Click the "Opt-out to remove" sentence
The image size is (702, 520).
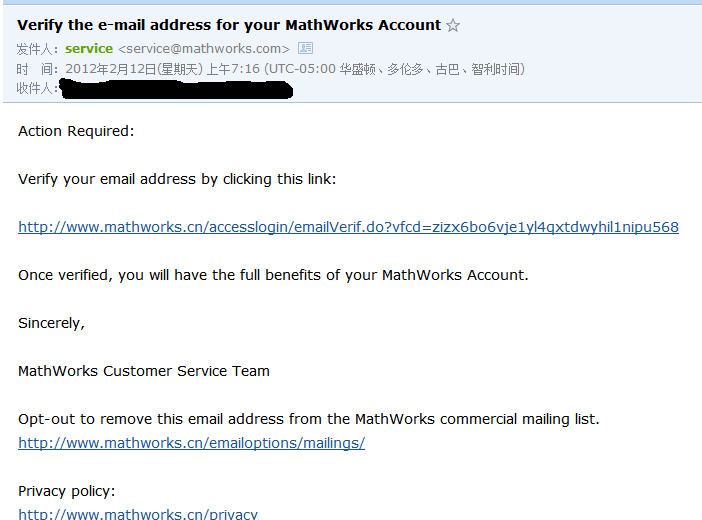coord(309,419)
